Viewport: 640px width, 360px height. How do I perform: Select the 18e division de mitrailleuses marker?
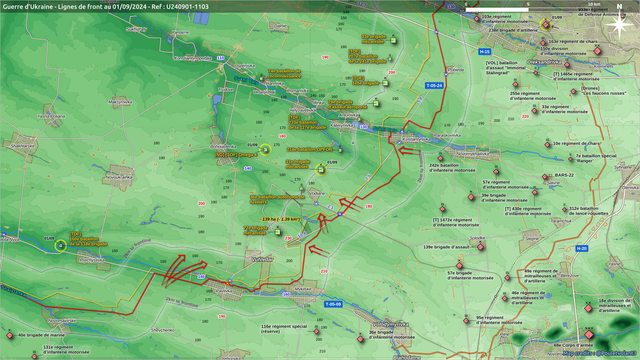pyautogui.click(x=588, y=308)
